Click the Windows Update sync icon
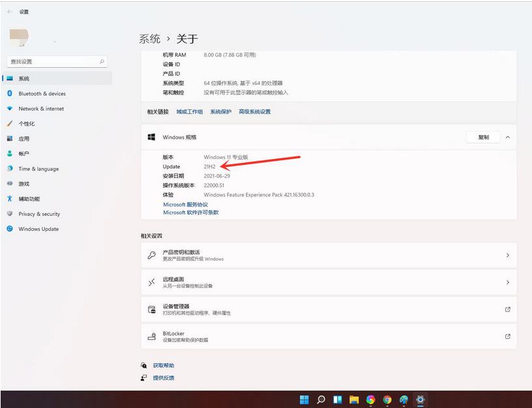The height and width of the screenshot is (408, 532). tap(10, 229)
